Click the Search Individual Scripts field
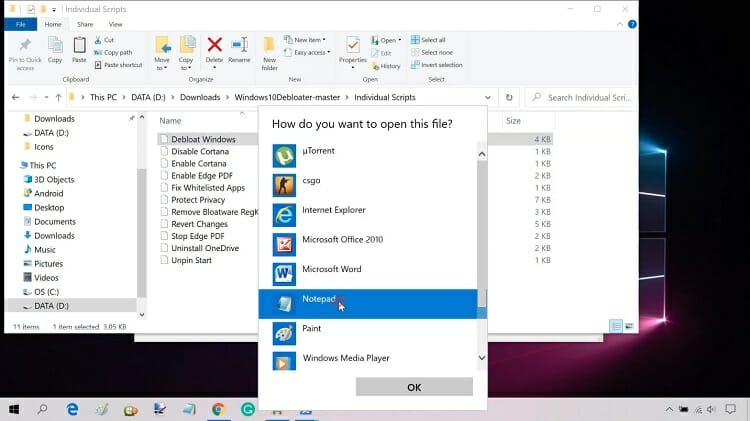Viewport: 750px width, 421px height. pyautogui.click(x=580, y=97)
